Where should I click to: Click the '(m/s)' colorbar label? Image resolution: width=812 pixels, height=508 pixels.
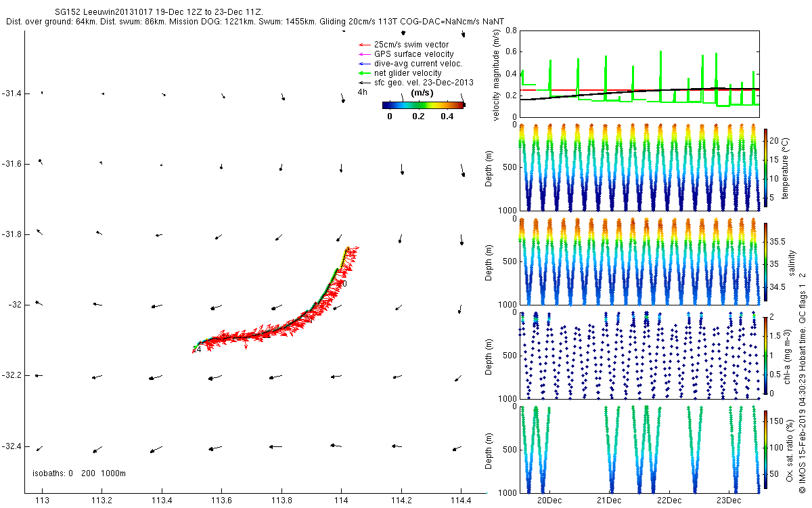point(423,93)
